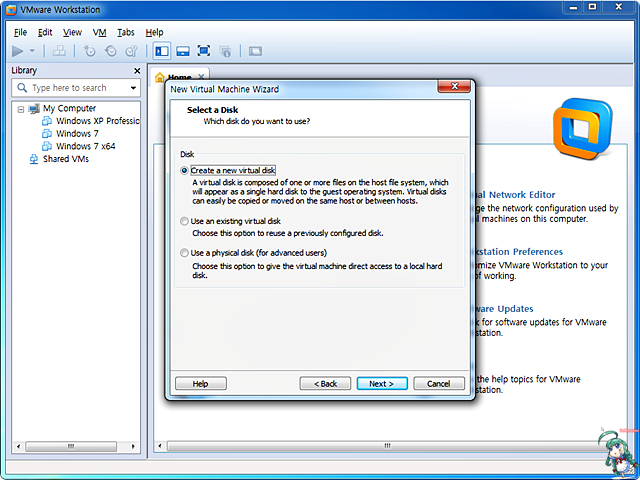Click the Home pane horizontal scrollbar thumb
640x480 pixels.
click(x=386, y=446)
